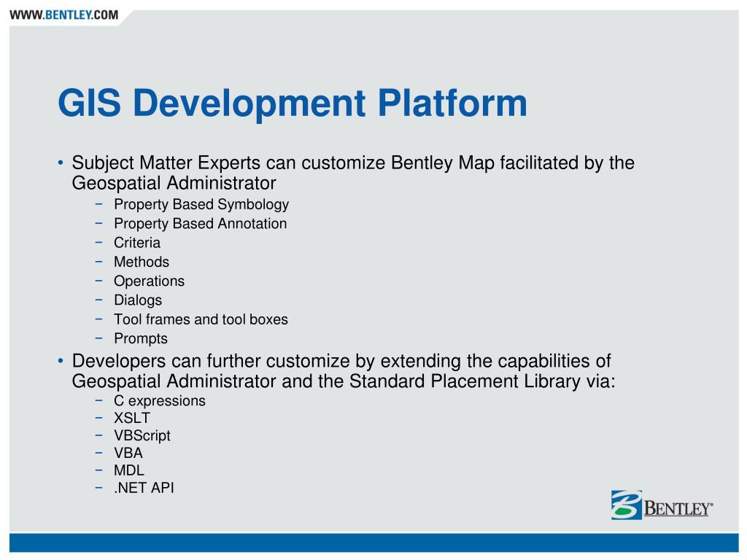Select the 'MDL' list item
747x560 pixels.
pos(128,470)
